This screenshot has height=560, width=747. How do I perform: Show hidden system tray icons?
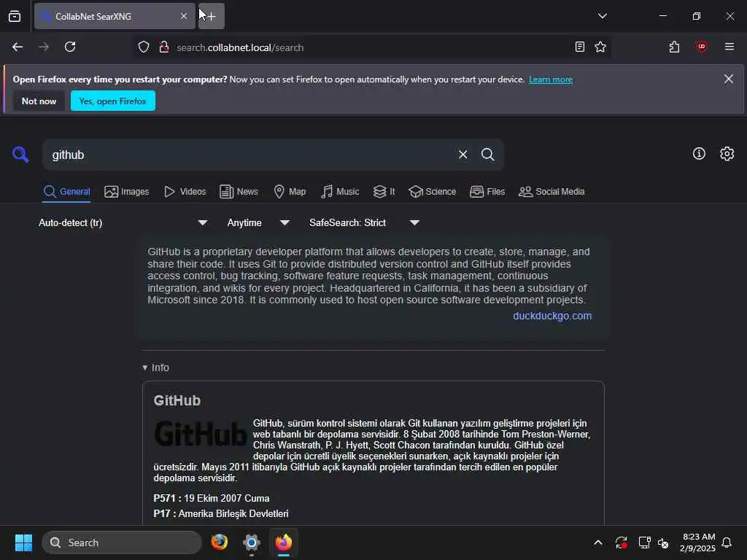tap(598, 542)
